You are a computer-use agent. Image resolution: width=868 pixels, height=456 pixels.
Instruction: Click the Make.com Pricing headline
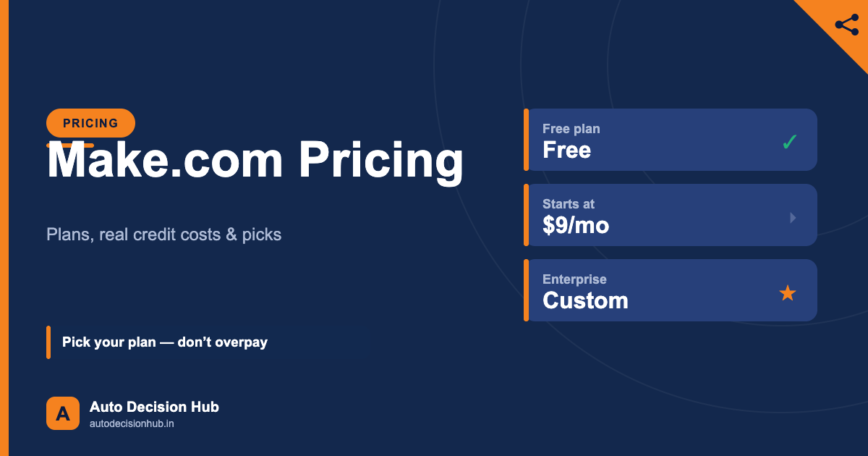(x=255, y=161)
